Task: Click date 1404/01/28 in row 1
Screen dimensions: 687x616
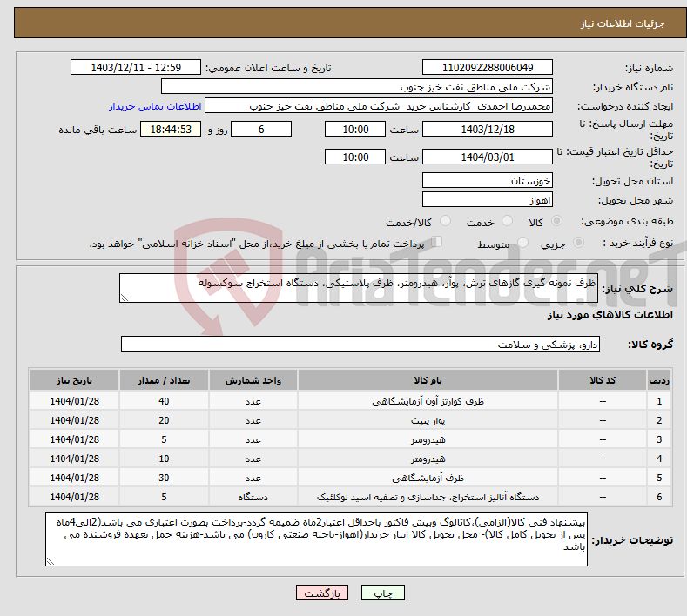Action: pyautogui.click(x=75, y=401)
